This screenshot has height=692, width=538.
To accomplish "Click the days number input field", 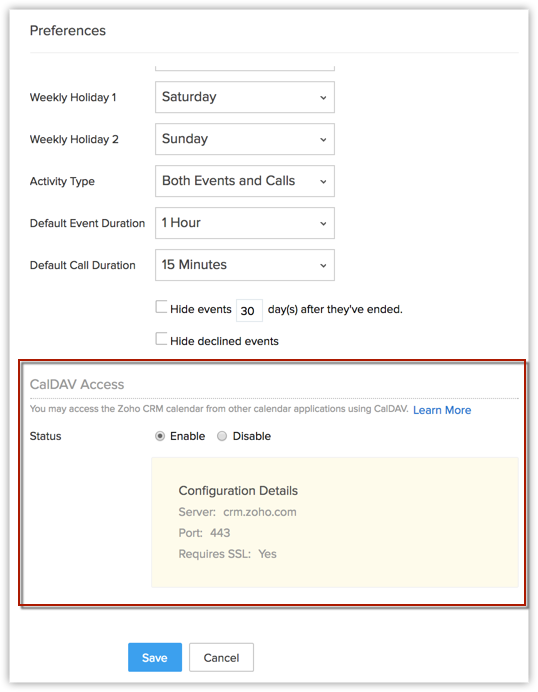I will (249, 310).
